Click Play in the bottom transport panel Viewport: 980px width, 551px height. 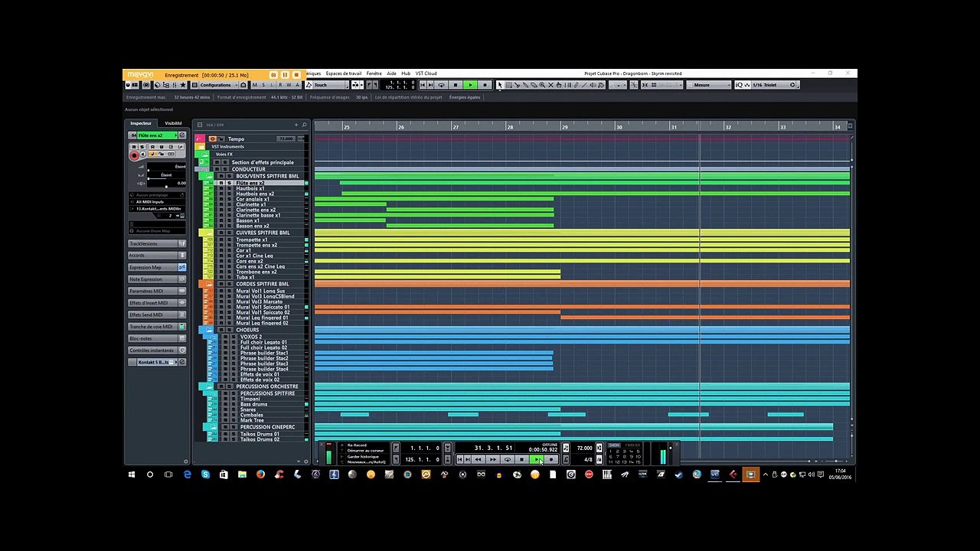[x=537, y=459]
